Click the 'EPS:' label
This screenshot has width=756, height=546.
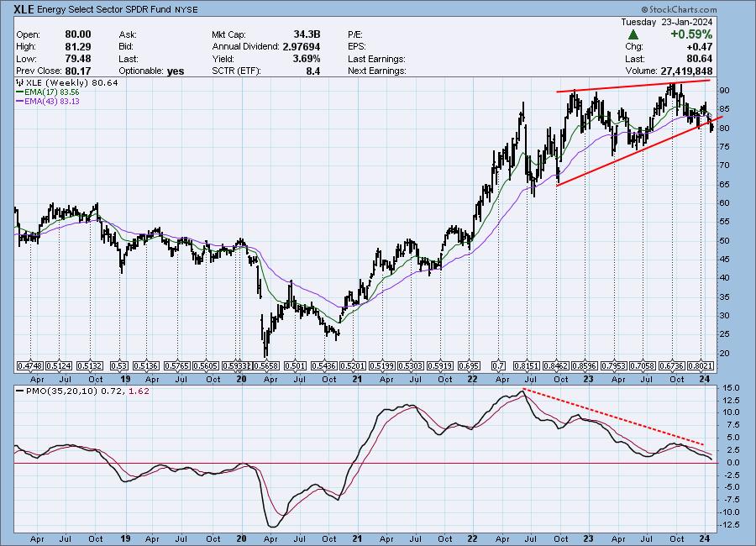(357, 47)
